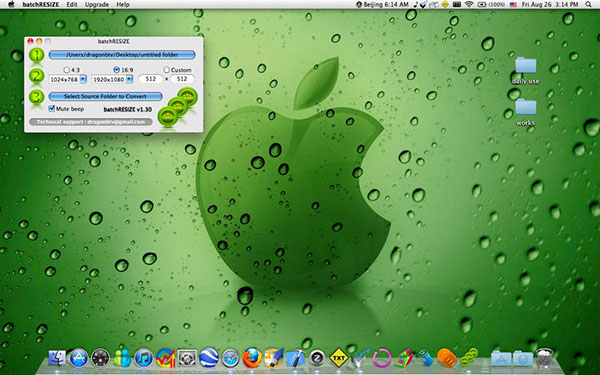Click the yellow smiley menu bar icon
The image size is (600, 375).
tap(445, 4)
